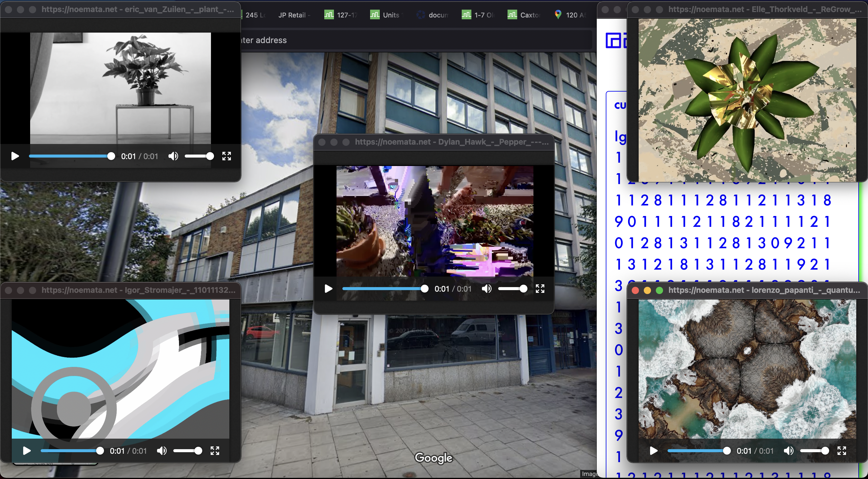Click the green maximize button on lorenzo_papanti window
868x479 pixels.
pyautogui.click(x=659, y=290)
